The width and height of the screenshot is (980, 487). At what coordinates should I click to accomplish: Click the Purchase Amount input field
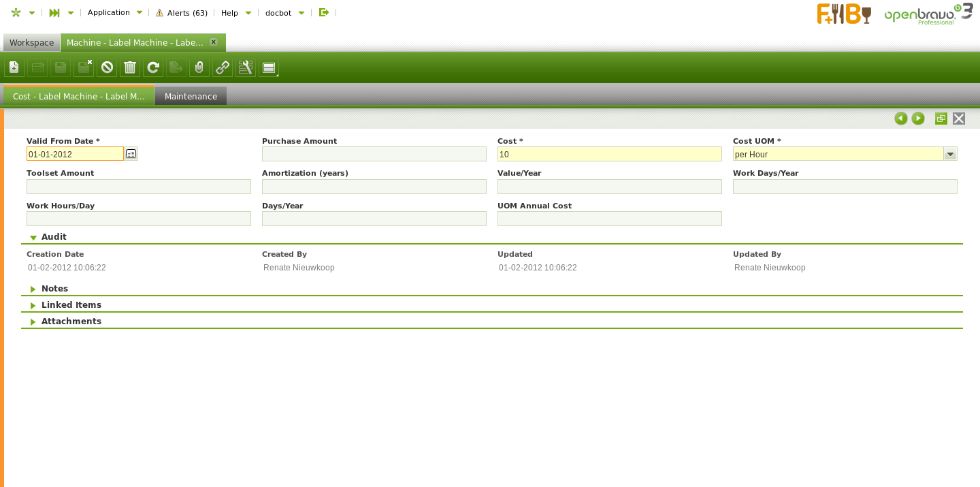(374, 154)
